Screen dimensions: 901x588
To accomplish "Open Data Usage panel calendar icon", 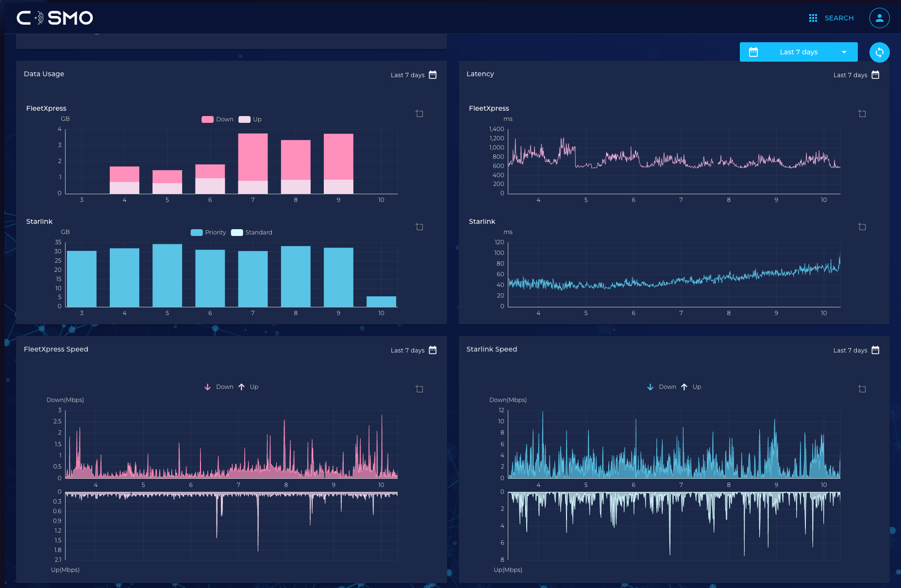I will click(433, 75).
